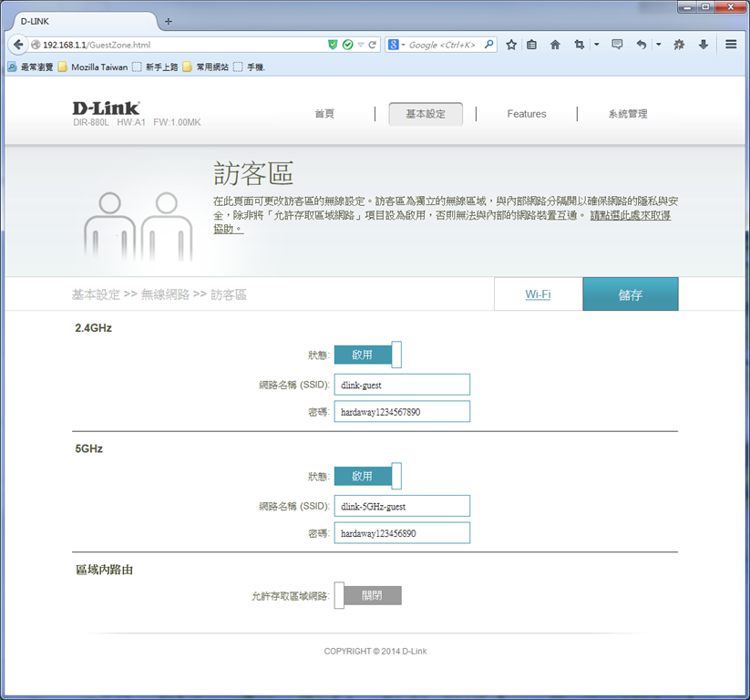Click the search magnifier icon
750x700 pixels.
(488, 45)
